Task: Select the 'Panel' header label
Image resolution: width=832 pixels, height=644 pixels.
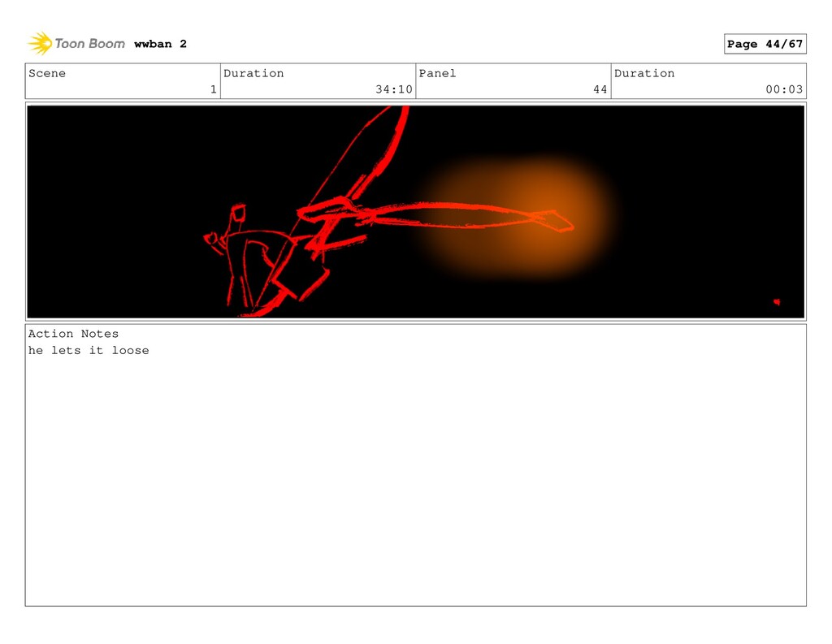Action: (x=437, y=73)
